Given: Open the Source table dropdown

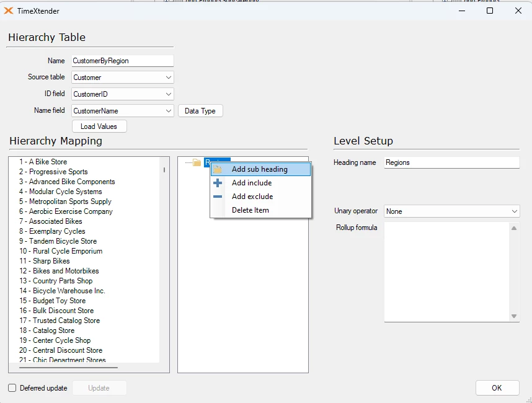Looking at the screenshot, I should point(168,77).
